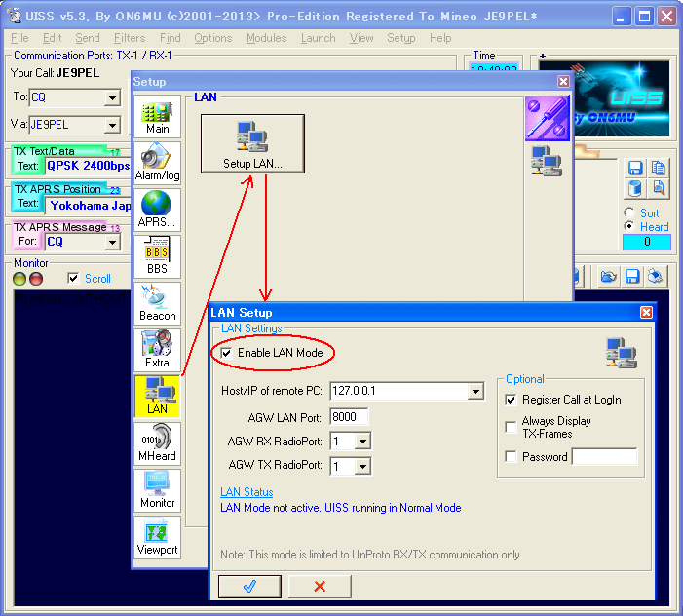This screenshot has width=683, height=616.
Task: Expand Host/IP of remote PC dropdown
Action: click(475, 391)
